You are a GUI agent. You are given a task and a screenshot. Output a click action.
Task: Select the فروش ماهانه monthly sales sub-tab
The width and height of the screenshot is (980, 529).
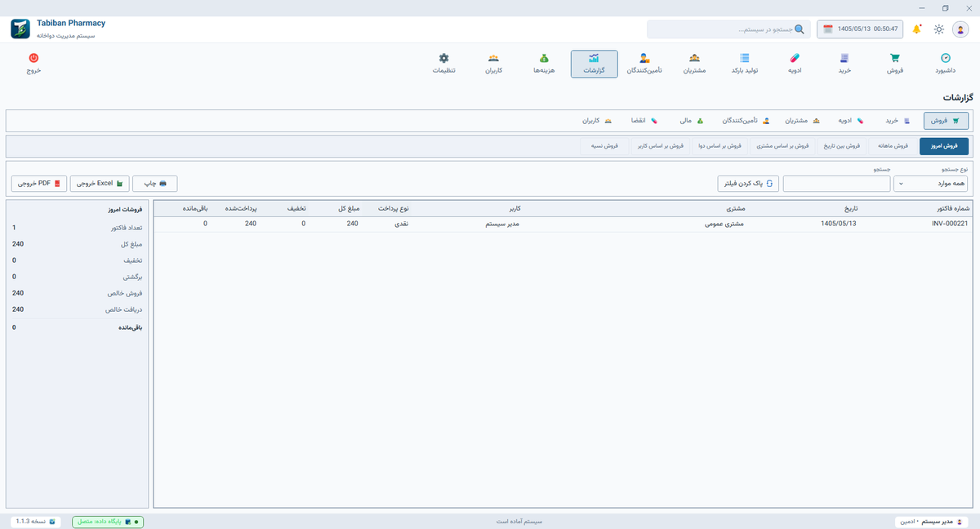[893, 146]
